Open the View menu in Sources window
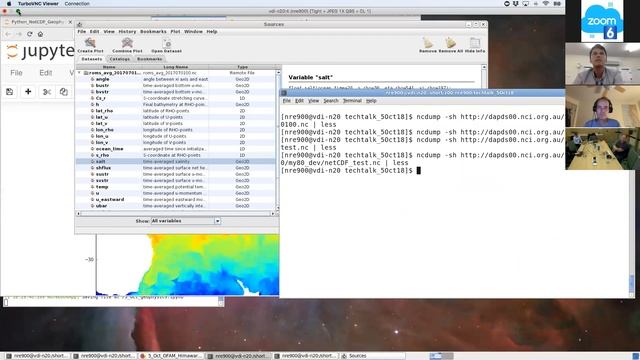This screenshot has height=360, width=640. point(109,31)
